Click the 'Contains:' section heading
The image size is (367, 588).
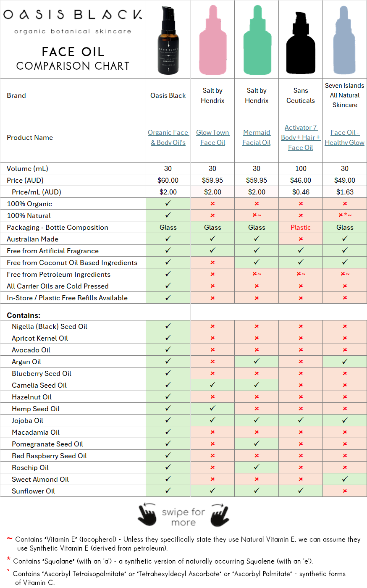24,315
